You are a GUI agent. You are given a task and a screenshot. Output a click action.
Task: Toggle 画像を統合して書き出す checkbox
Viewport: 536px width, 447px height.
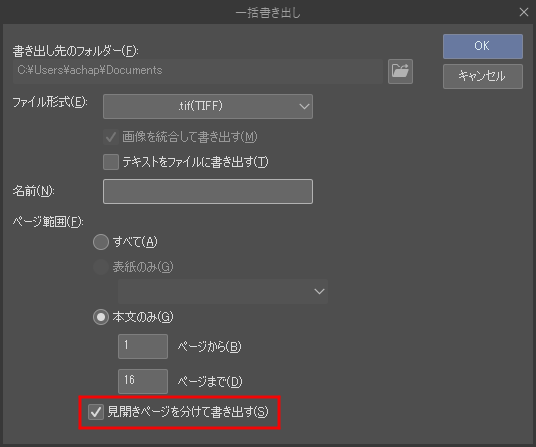click(x=111, y=137)
